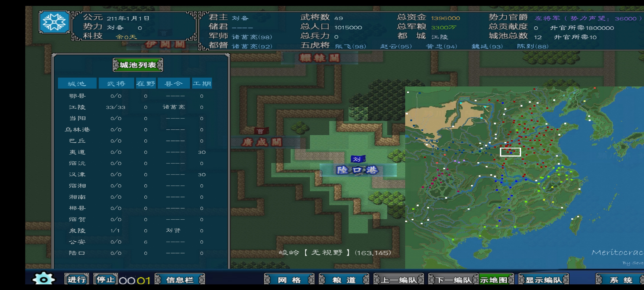The image size is (644, 290).
Task: Select 夷道 in the city list
Action: pos(77,152)
